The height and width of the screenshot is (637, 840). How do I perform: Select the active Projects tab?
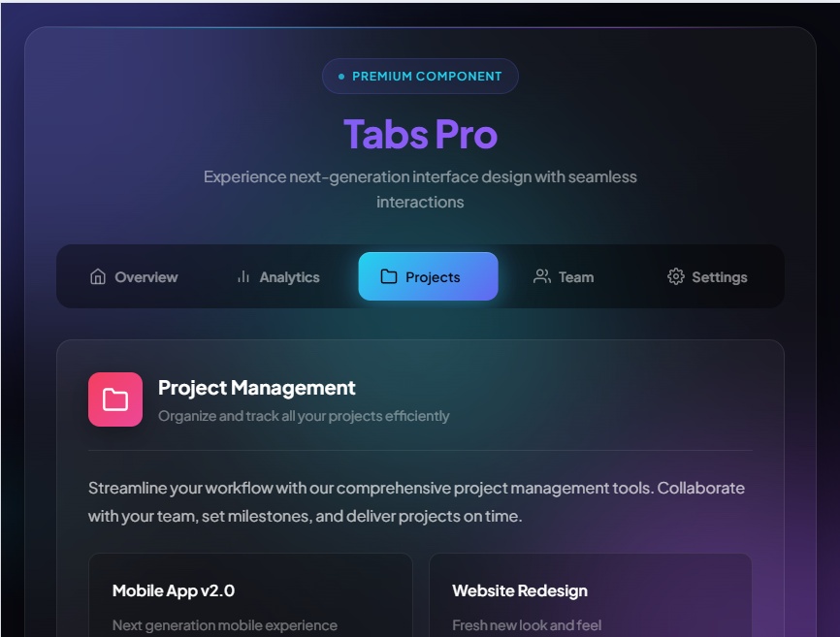coord(428,276)
